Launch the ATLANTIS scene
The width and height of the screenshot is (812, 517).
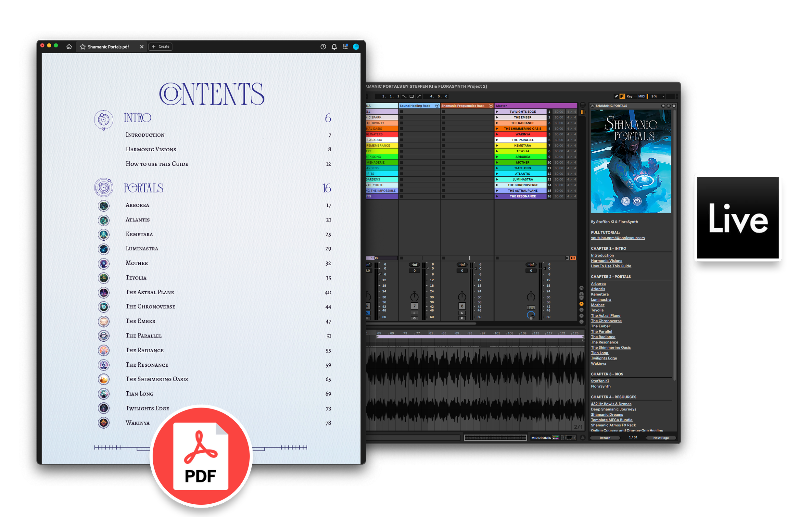coord(497,174)
